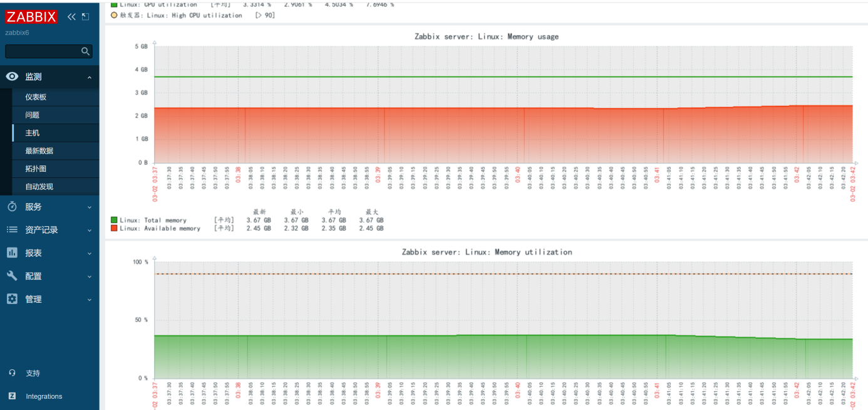Click red Available memory legend swatch
868x410 pixels.
click(x=114, y=228)
